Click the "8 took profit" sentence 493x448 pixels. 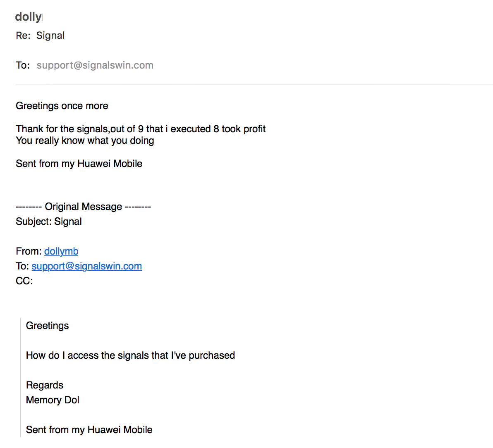pos(141,129)
